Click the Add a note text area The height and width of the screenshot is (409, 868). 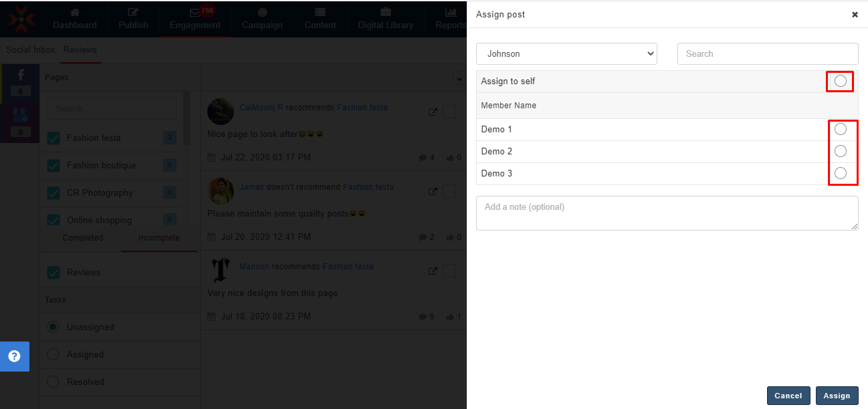[667, 213]
